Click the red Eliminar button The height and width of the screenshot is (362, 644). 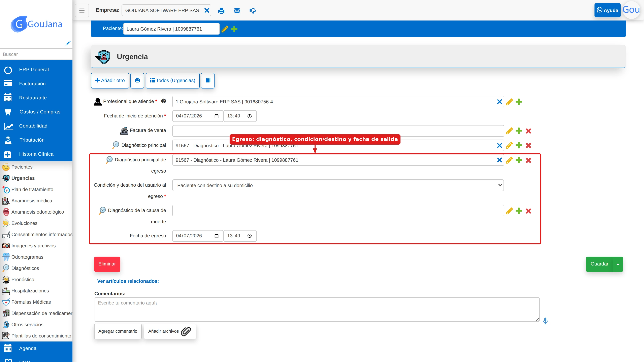click(x=107, y=264)
